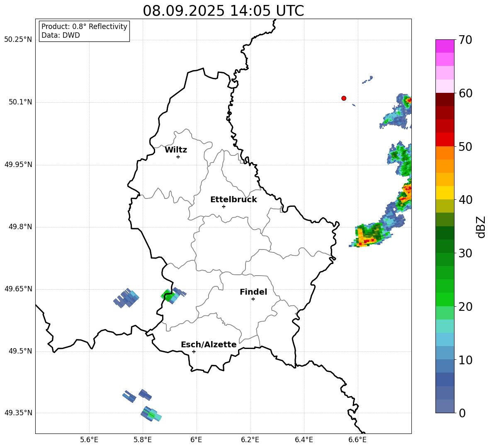The image size is (491, 448).
Task: Click the dBZ colorbar axis label
Action: coord(481,227)
